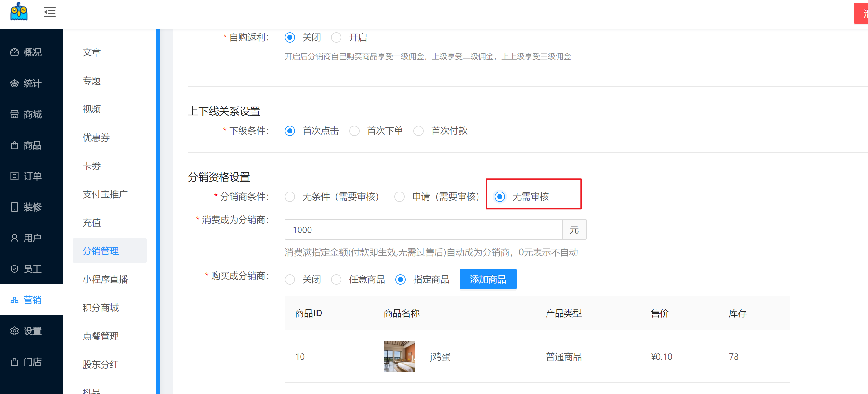This screenshot has height=394, width=868.
Task: Open 概况 dashboard icon in sidebar
Action: click(15, 53)
